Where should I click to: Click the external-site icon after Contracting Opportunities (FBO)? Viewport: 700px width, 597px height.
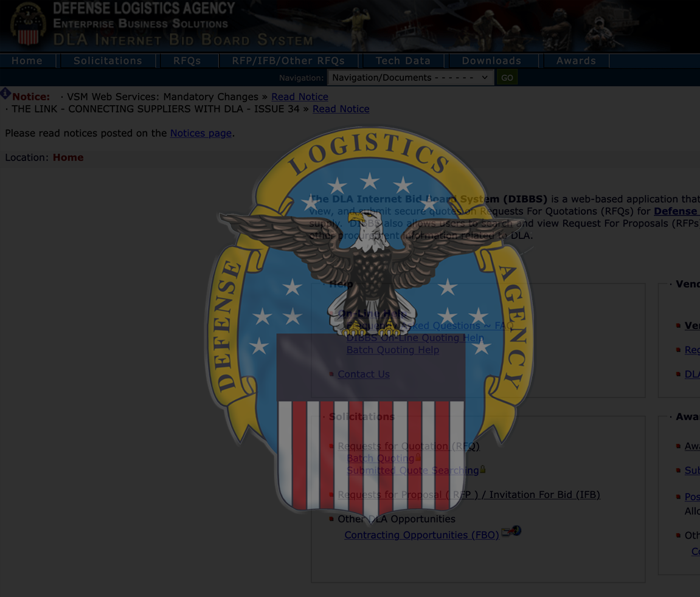tap(511, 531)
